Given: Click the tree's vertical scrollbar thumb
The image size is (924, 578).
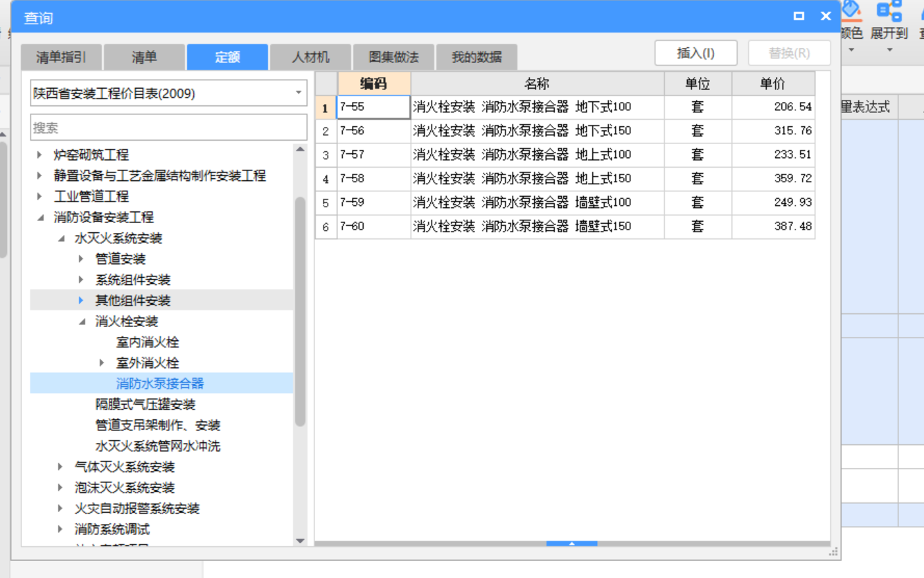Looking at the screenshot, I should (x=300, y=310).
